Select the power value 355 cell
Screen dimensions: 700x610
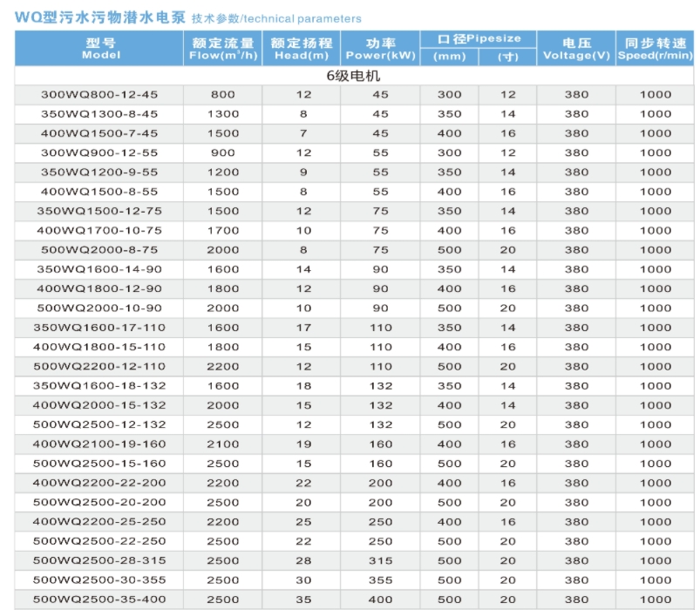click(x=380, y=580)
